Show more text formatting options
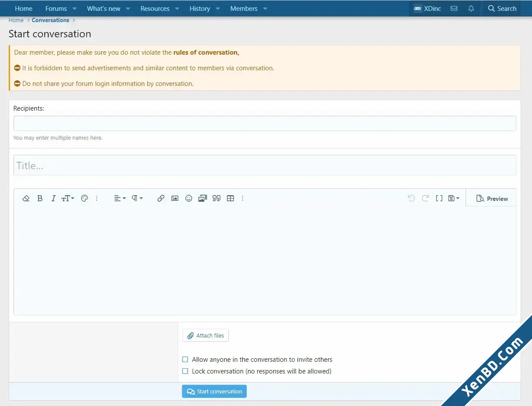 96,198
